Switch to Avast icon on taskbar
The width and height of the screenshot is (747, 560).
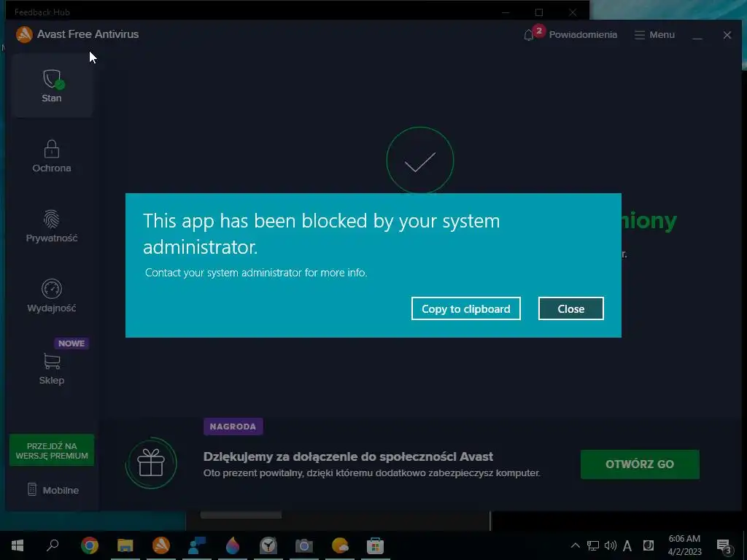(x=161, y=545)
